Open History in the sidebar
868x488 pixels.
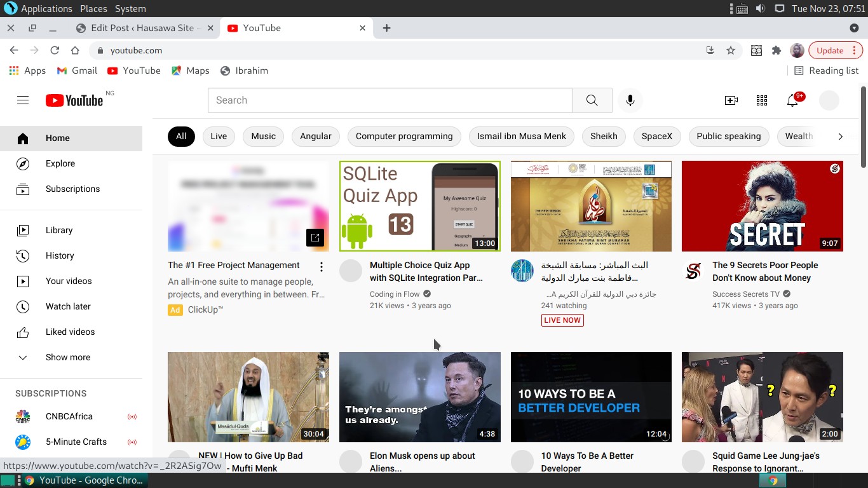tap(71, 255)
